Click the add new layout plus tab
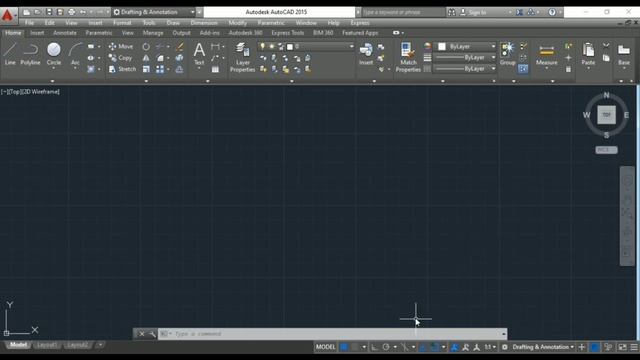 (x=100, y=345)
